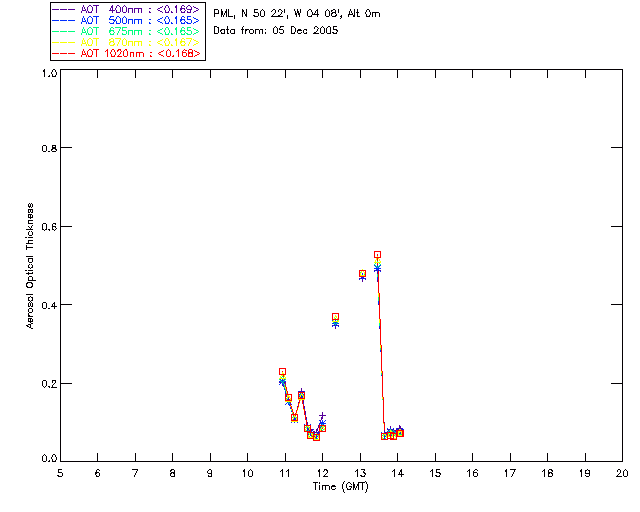The height and width of the screenshot is (512, 640).
Task: Click the 'Data from: 05 Dec 2005' text
Action: click(x=276, y=31)
